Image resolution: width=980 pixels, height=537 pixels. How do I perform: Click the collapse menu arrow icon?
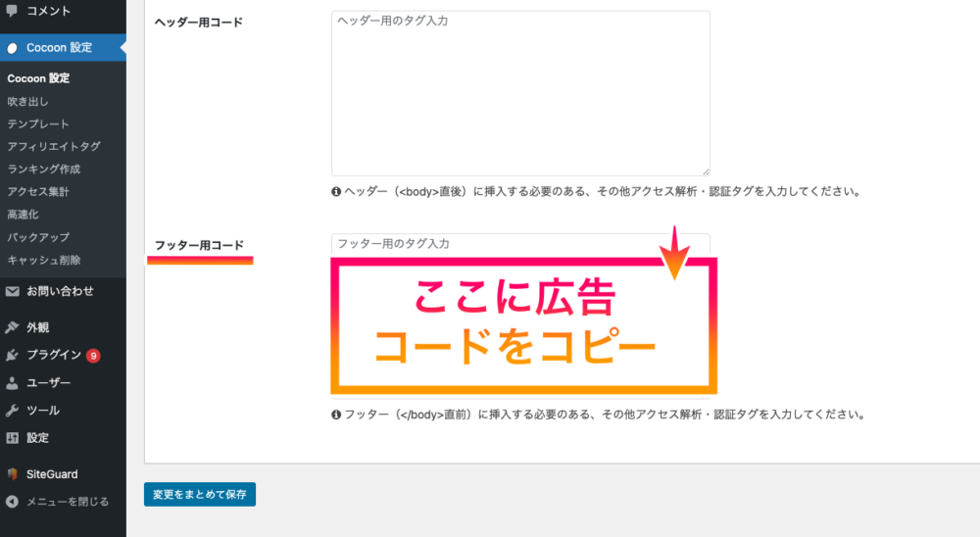click(12, 502)
